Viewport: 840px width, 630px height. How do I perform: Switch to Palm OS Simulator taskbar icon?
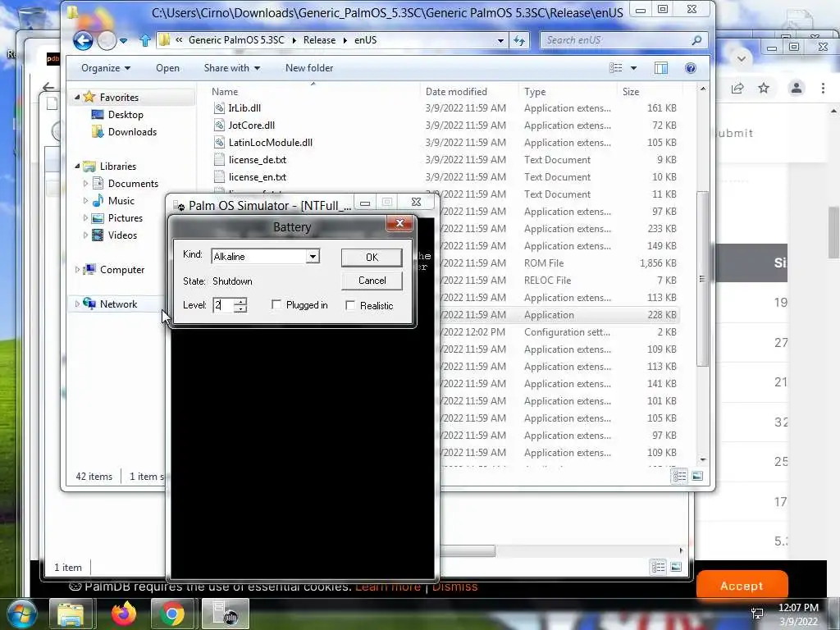tap(225, 614)
